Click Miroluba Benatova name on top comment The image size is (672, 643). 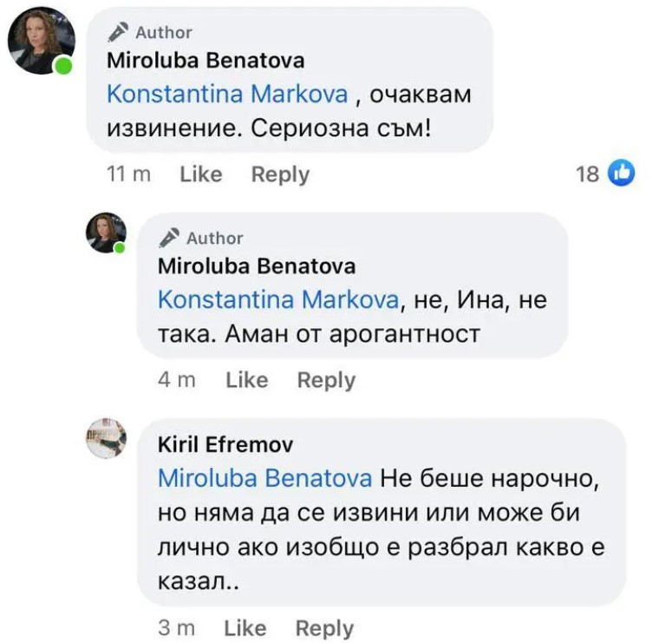205,62
